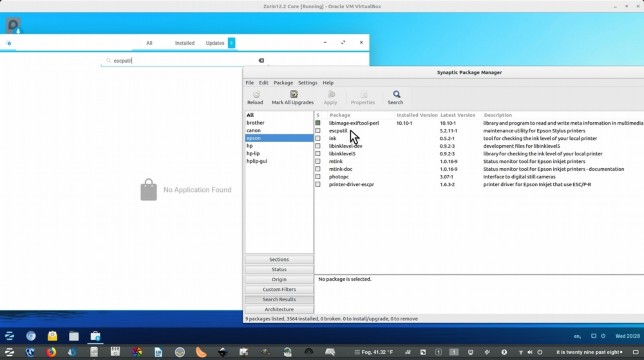Image resolution: width=644 pixels, height=360 pixels.
Task: Toggle the libimage-exiftool-perl status checkbox
Action: click(x=318, y=123)
